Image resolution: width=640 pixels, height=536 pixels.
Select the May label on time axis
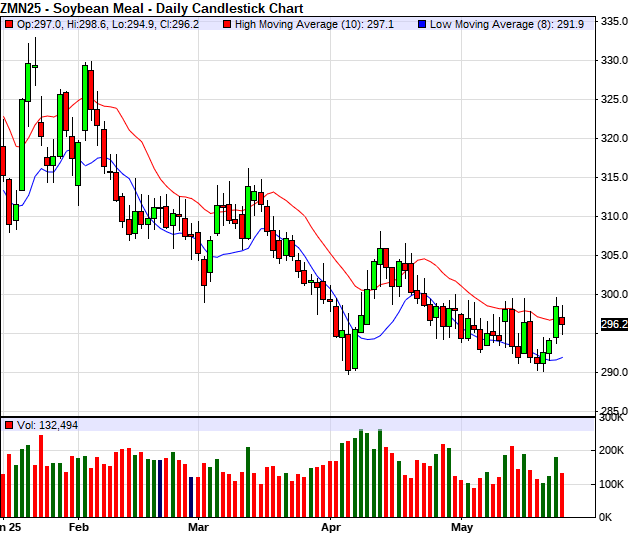(x=460, y=525)
